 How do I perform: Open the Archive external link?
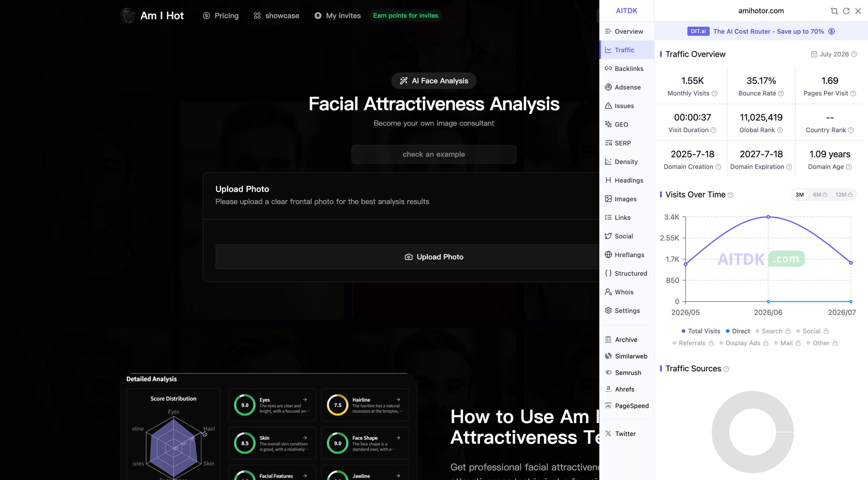627,339
